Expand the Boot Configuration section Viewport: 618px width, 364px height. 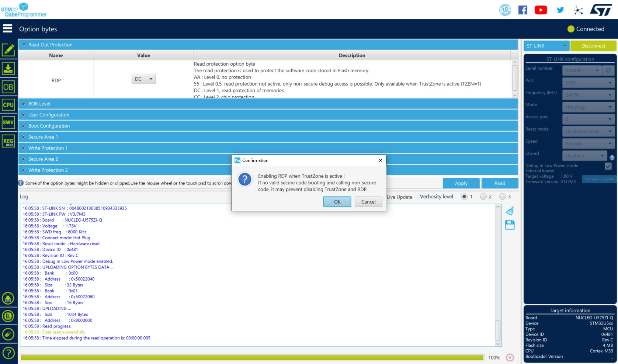click(268, 126)
